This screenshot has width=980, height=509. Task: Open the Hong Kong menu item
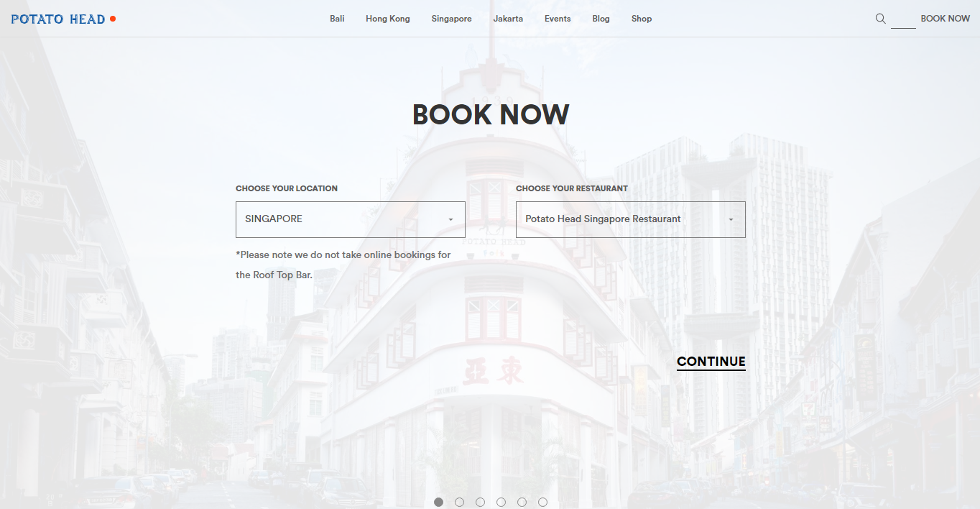[x=388, y=19]
